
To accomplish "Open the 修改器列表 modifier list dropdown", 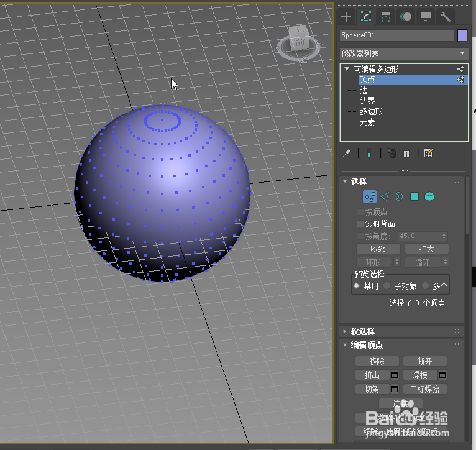I will pyautogui.click(x=404, y=53).
